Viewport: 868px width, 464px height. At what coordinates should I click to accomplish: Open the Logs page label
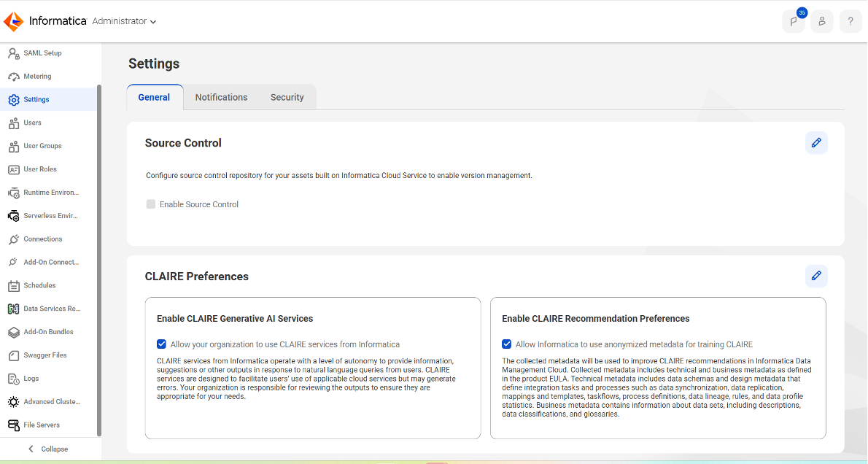click(31, 379)
